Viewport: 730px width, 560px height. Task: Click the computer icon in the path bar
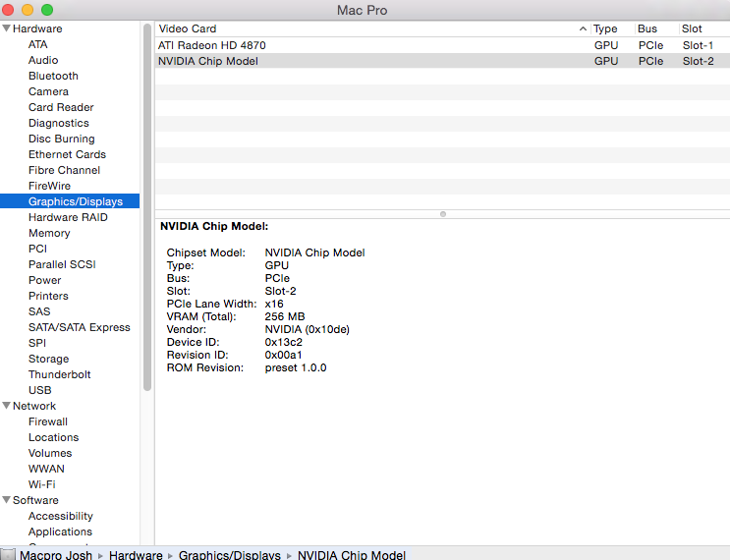pos(8,555)
